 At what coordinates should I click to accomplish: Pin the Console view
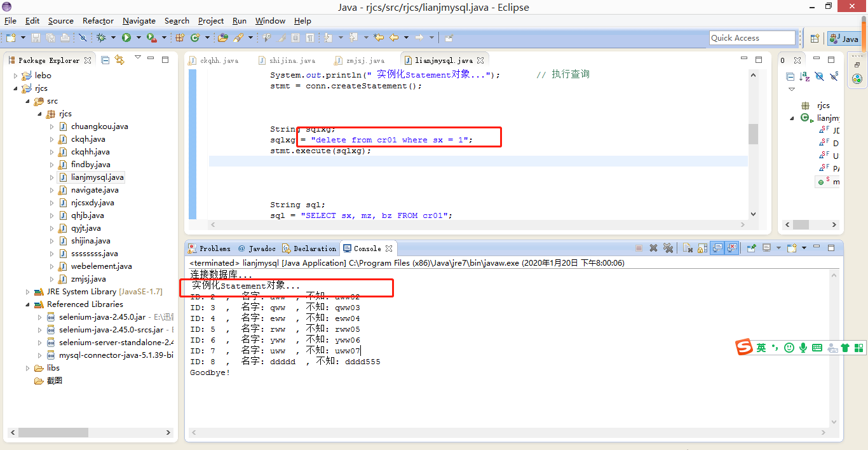point(752,248)
